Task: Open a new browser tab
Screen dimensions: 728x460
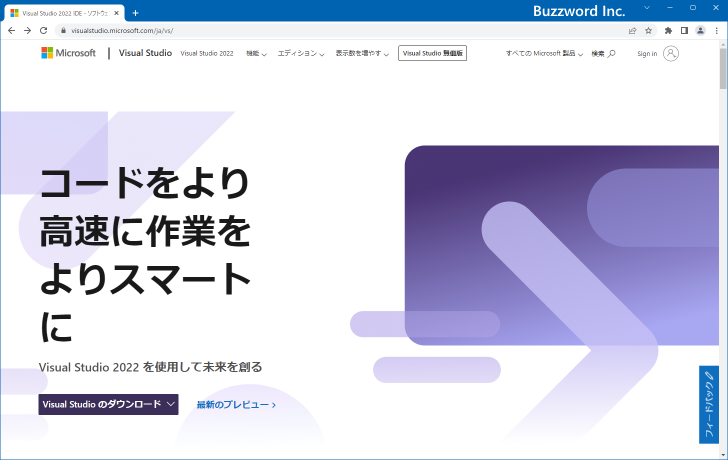Action: click(135, 13)
